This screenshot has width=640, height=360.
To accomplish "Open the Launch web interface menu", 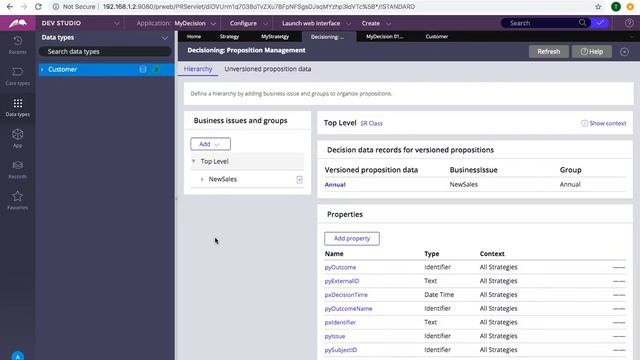I will pos(316,23).
